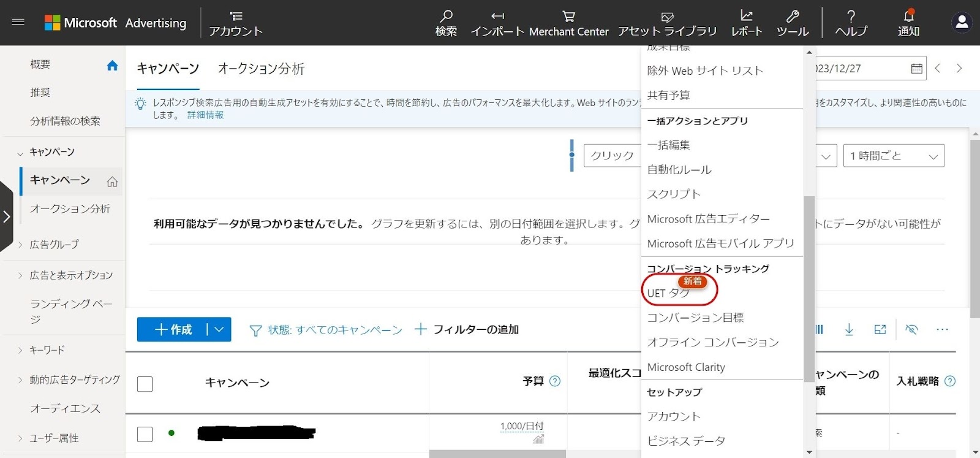The height and width of the screenshot is (458, 980).
Task: Go to previous date range arrow
Action: [938, 69]
